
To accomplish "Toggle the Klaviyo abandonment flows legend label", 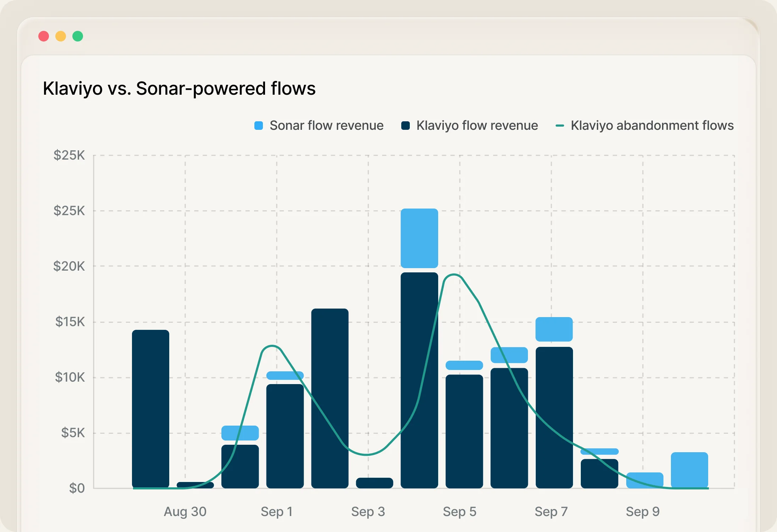I will 652,126.
